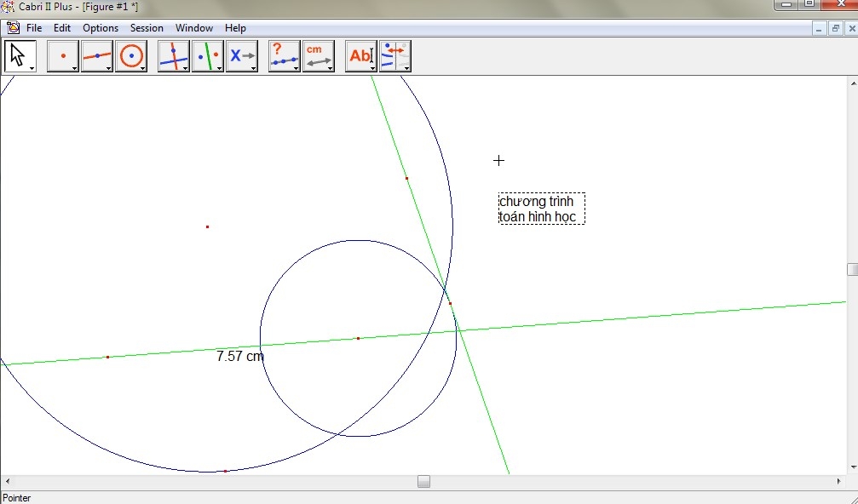858x504 pixels.
Task: Select the cm Distance measurement tool
Action: 318,55
